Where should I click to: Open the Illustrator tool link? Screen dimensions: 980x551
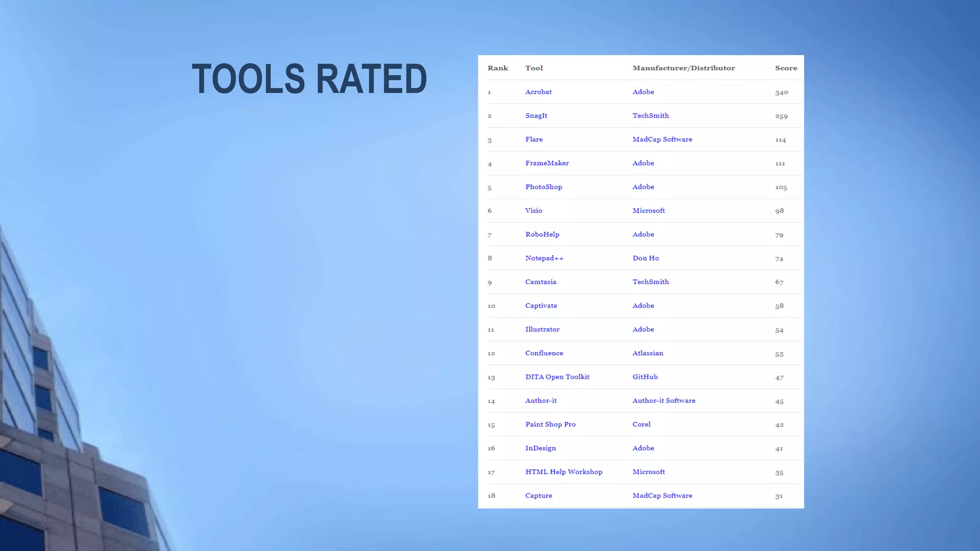click(542, 330)
